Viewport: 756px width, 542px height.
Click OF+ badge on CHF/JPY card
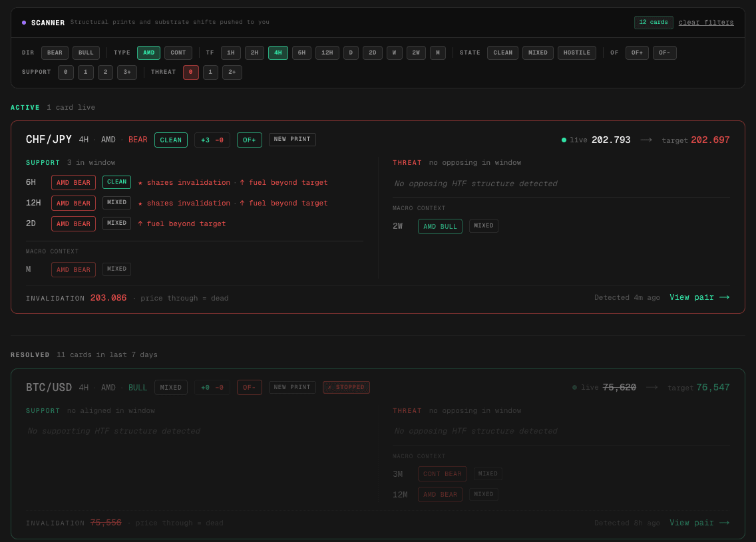click(x=250, y=140)
